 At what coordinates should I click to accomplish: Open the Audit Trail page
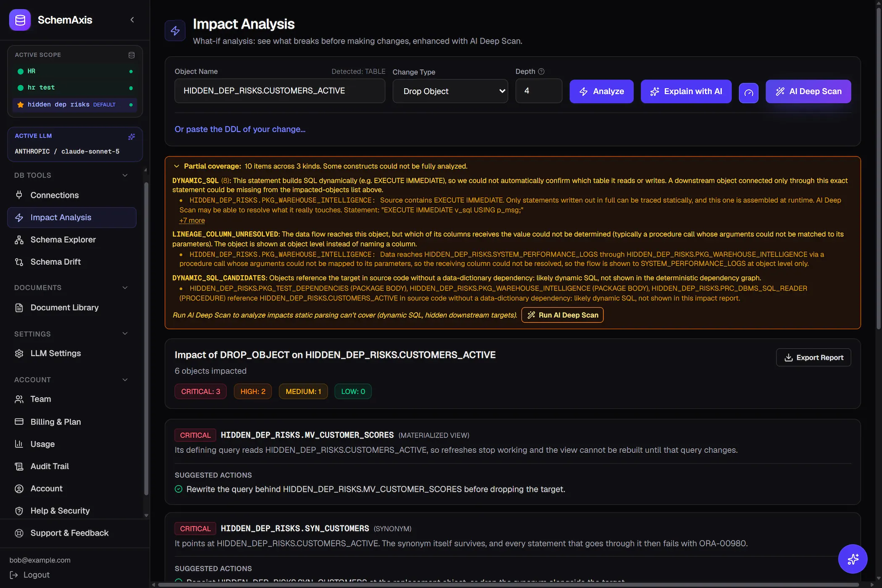[72, 466]
